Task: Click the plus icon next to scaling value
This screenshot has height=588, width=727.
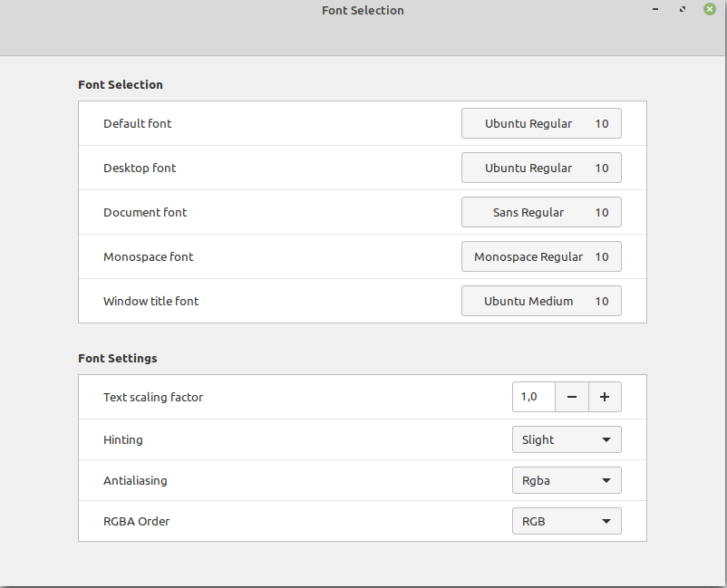Action: [x=605, y=397]
